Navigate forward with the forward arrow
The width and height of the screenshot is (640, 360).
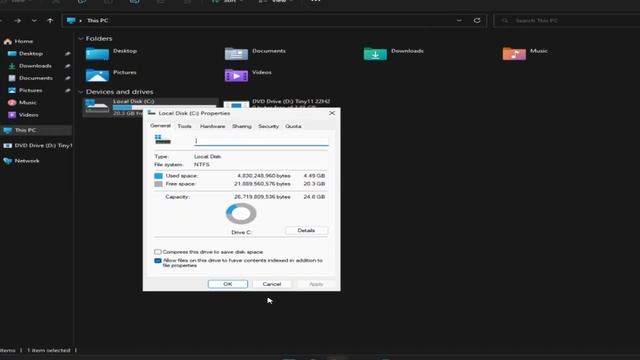17,20
